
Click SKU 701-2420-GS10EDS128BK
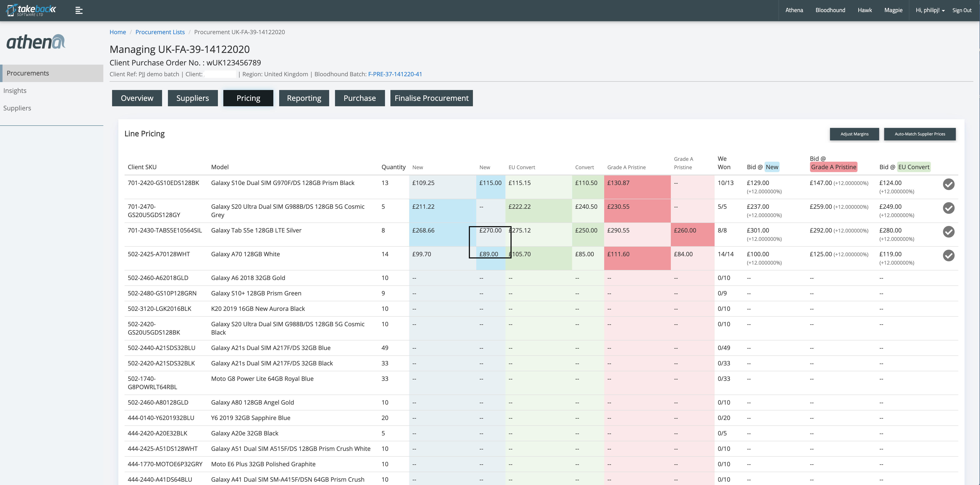tap(163, 183)
